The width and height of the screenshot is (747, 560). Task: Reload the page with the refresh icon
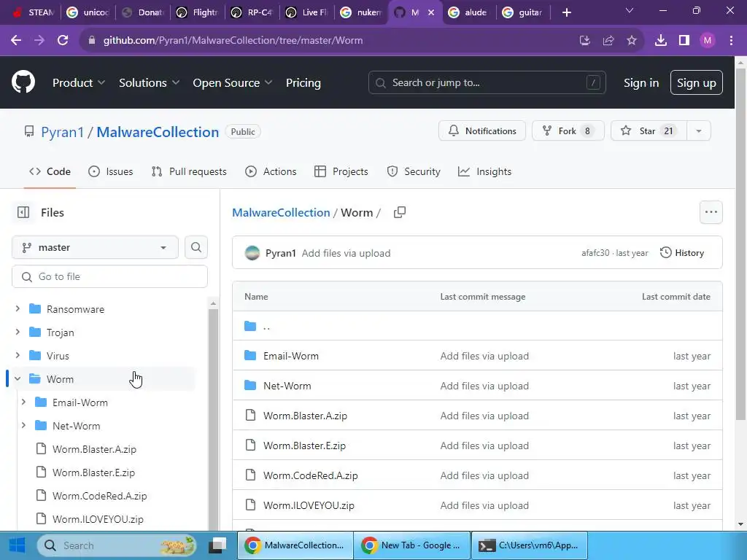[x=63, y=41]
